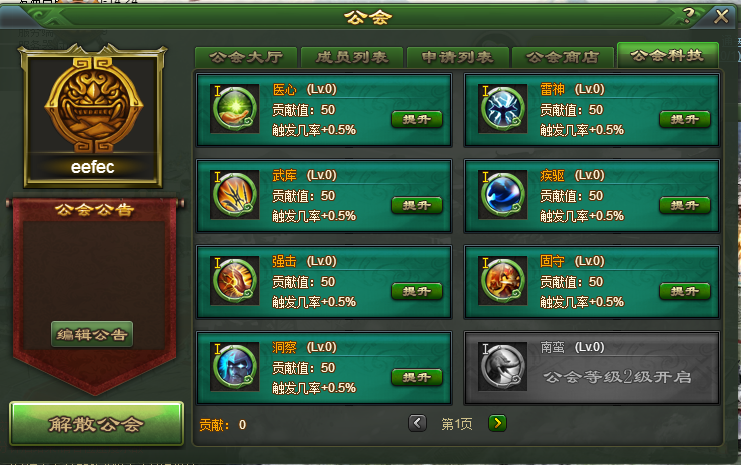Viewport: 741px width, 465px height.
Task: Select the 疾驱 blue orb skill icon
Action: point(503,195)
